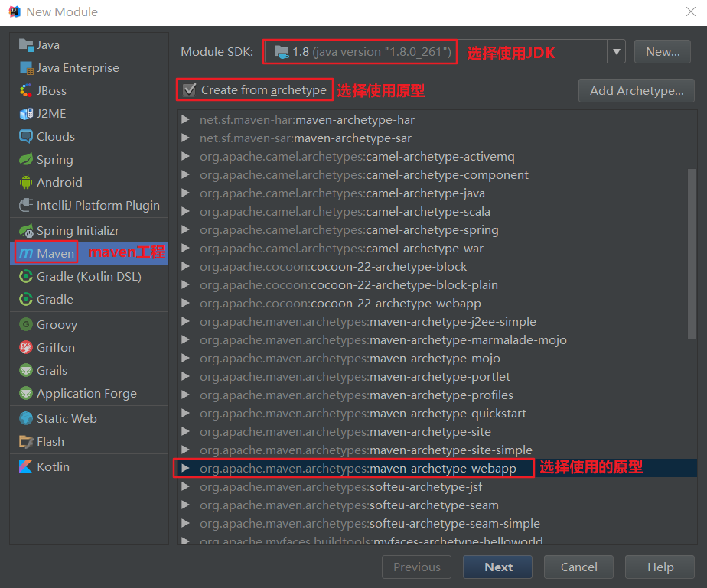Viewport: 707px width, 588px height.
Task: Select softeu-archetype-seam row text
Action: point(350,505)
